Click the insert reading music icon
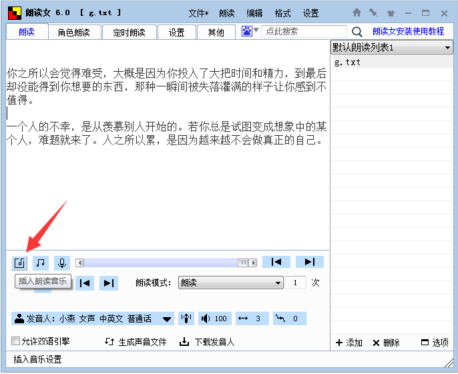 [x=20, y=263]
